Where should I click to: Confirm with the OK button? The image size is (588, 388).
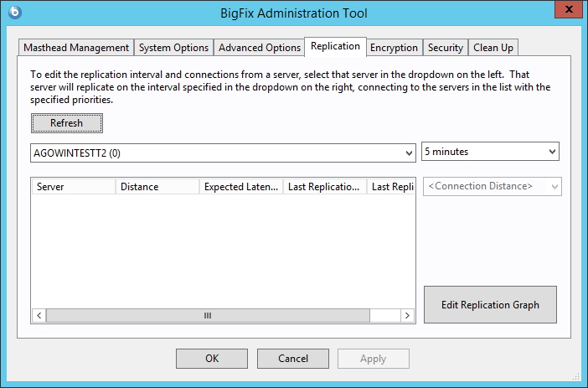(x=212, y=359)
